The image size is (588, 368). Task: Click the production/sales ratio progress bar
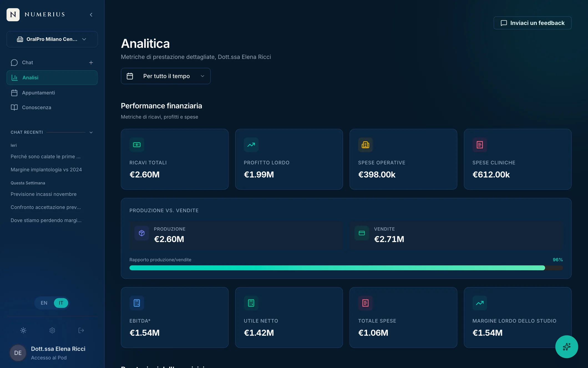[x=346, y=268]
